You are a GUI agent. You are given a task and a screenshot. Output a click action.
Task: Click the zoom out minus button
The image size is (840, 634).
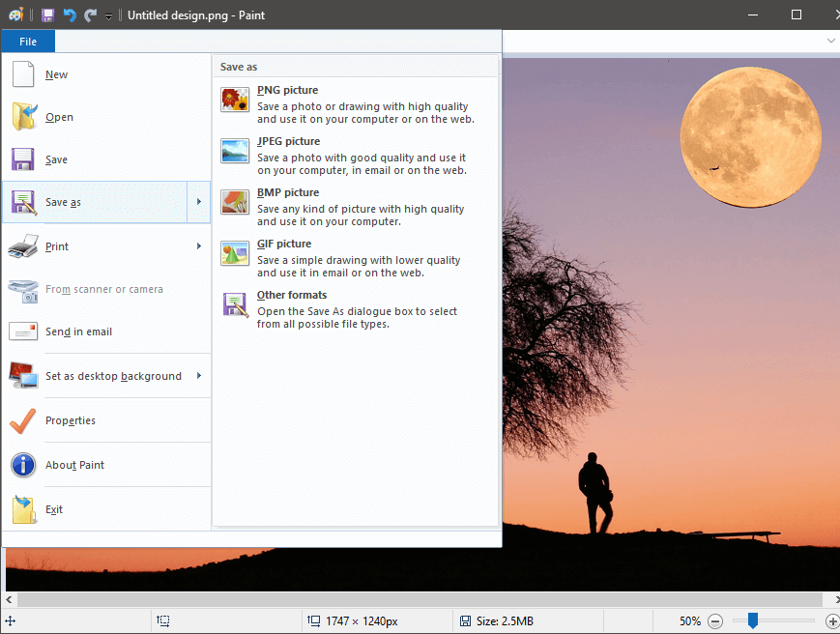(x=715, y=621)
